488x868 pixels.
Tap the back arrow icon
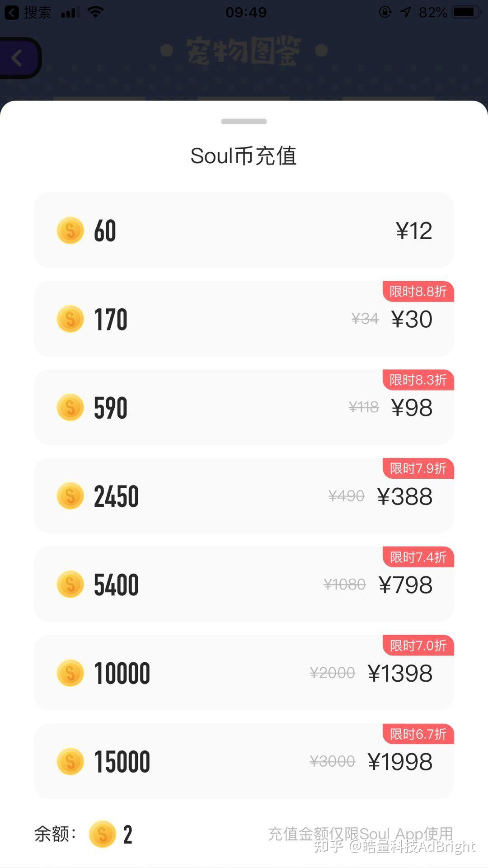pyautogui.click(x=17, y=58)
